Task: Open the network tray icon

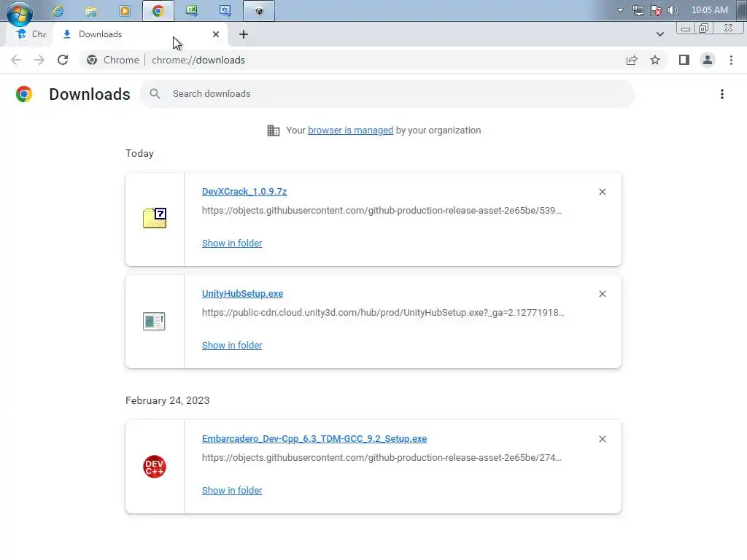Action: point(638,10)
